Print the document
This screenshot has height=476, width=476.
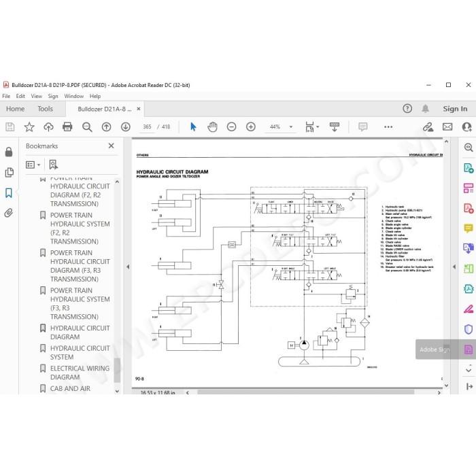pyautogui.click(x=67, y=126)
